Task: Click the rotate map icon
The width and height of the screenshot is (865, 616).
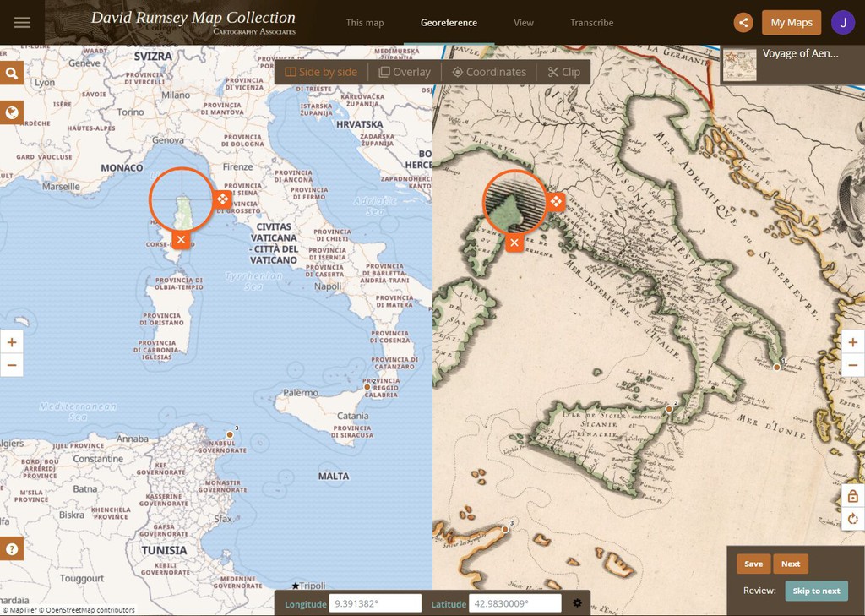Action: coord(853,519)
